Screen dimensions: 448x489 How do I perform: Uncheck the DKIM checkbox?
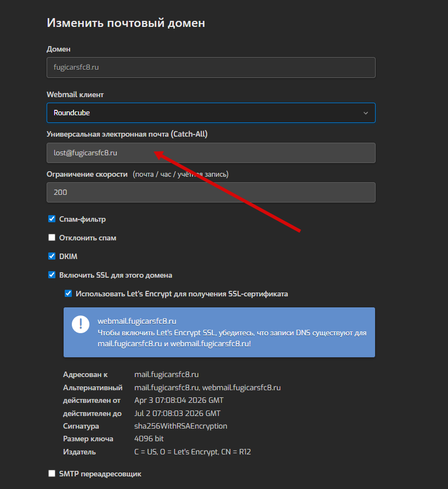point(52,256)
